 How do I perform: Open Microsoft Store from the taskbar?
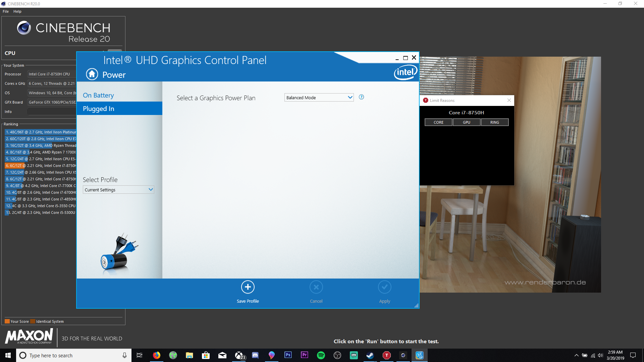(x=206, y=355)
